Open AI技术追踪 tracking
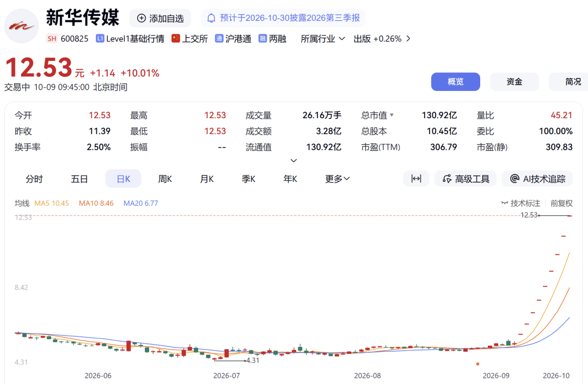Image resolution: width=588 pixels, height=384 pixels. tap(537, 179)
